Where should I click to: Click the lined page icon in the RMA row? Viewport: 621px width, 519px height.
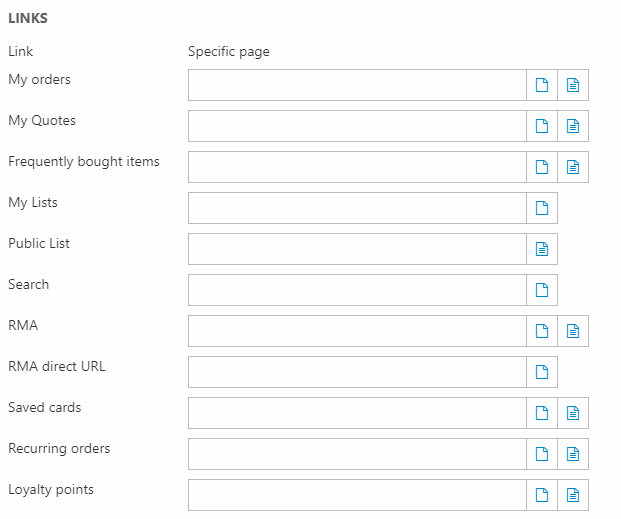tap(573, 331)
